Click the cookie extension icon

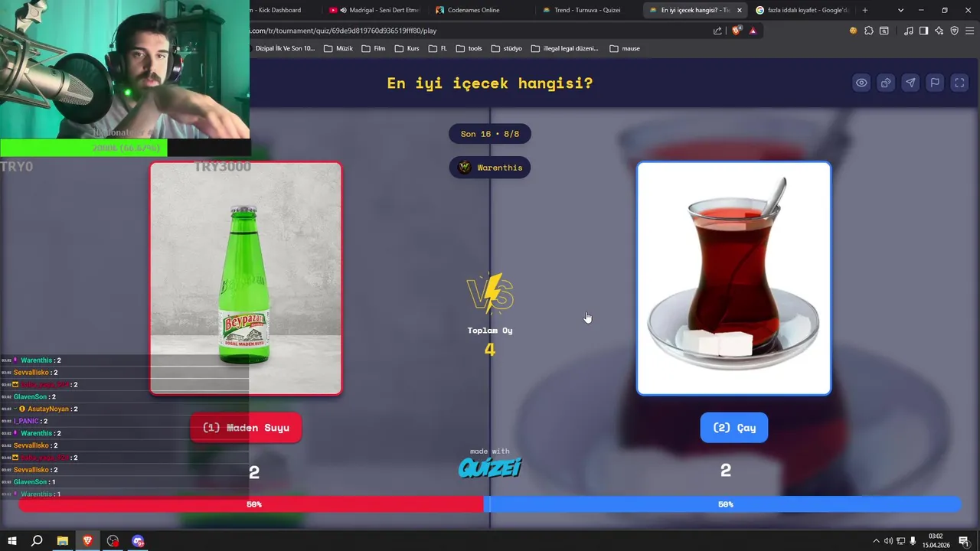coord(853,31)
